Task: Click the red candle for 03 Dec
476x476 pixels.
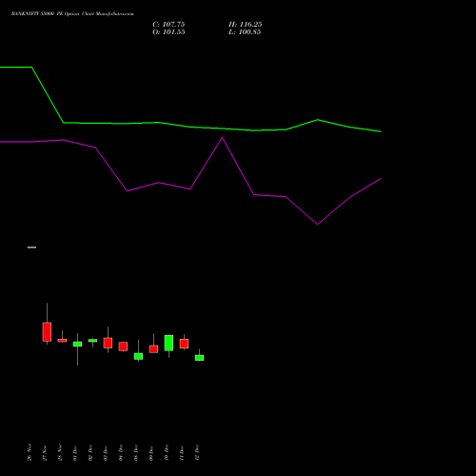Action: (x=108, y=343)
